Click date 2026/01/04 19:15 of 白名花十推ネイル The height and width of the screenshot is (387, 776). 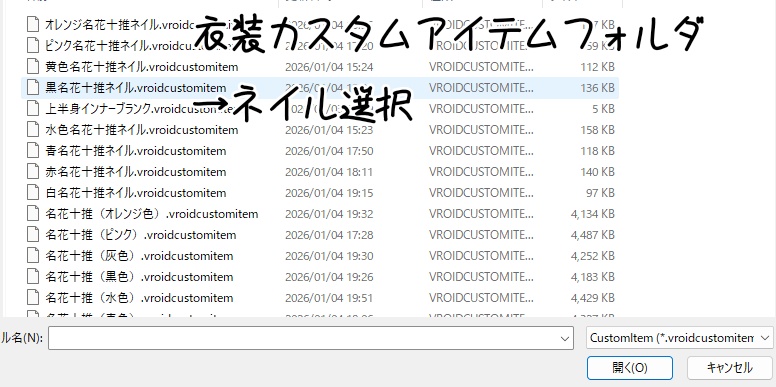[329, 193]
